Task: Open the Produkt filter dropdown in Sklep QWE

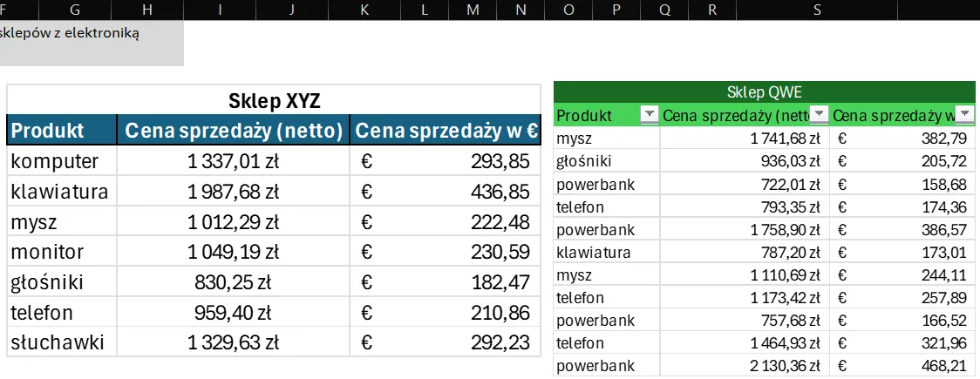Action: coord(649,115)
